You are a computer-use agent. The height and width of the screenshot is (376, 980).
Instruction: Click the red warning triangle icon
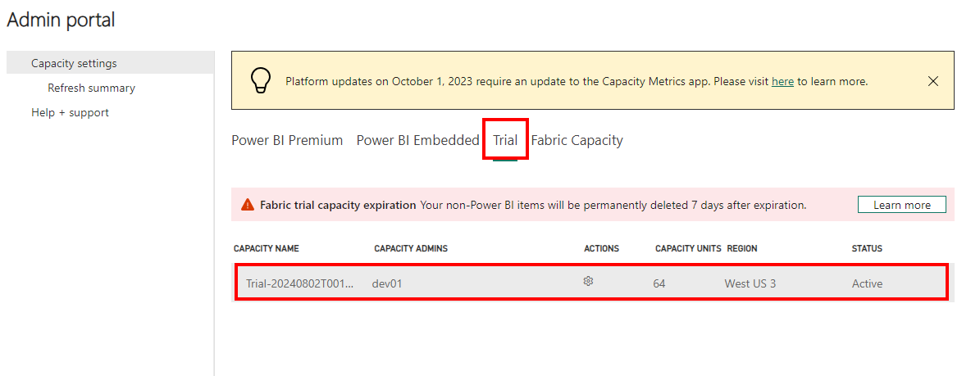point(247,205)
